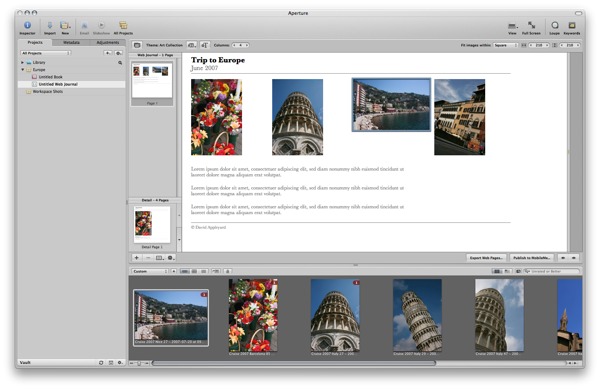Click the Unrated or Better search field
This screenshot has width=600, height=389.
click(551, 271)
